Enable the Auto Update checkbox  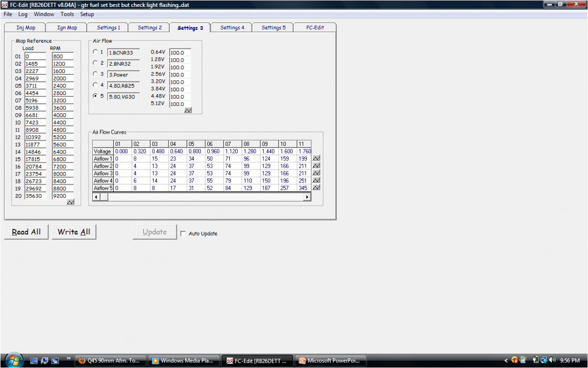pos(183,234)
